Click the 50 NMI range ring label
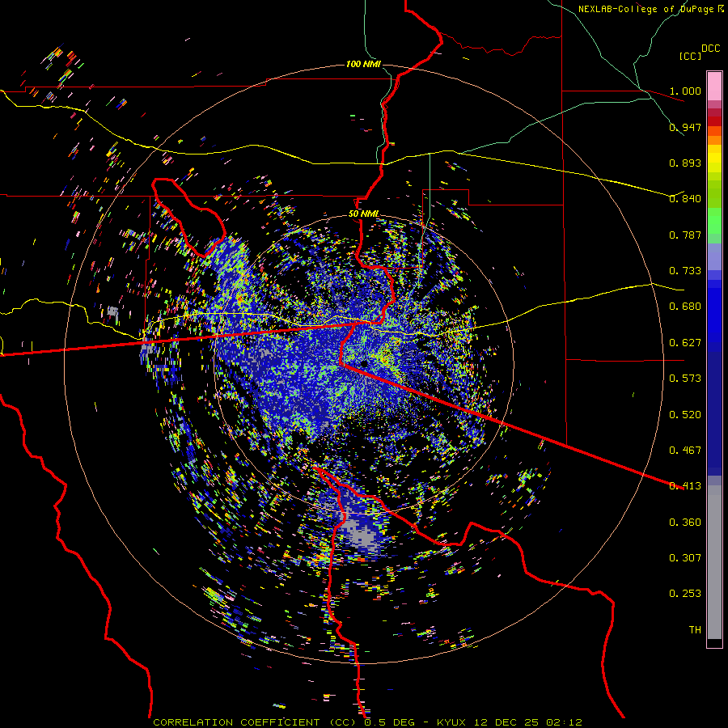This screenshot has height=728, width=728. [363, 214]
